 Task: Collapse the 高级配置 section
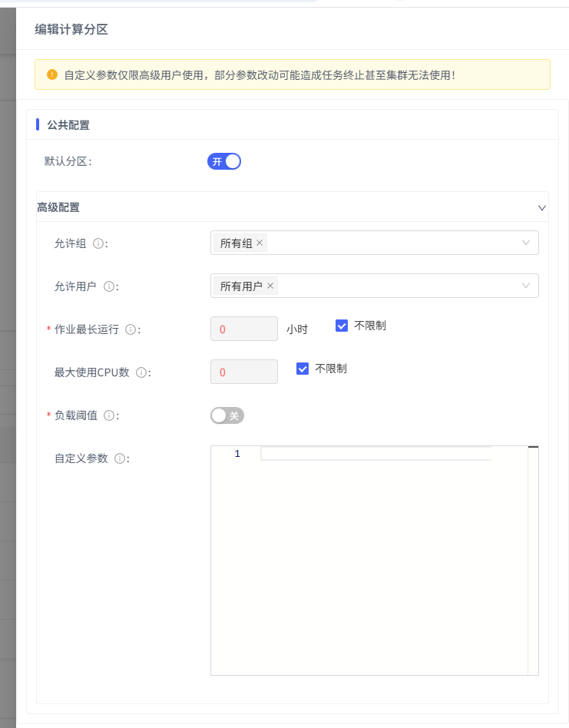tap(541, 207)
